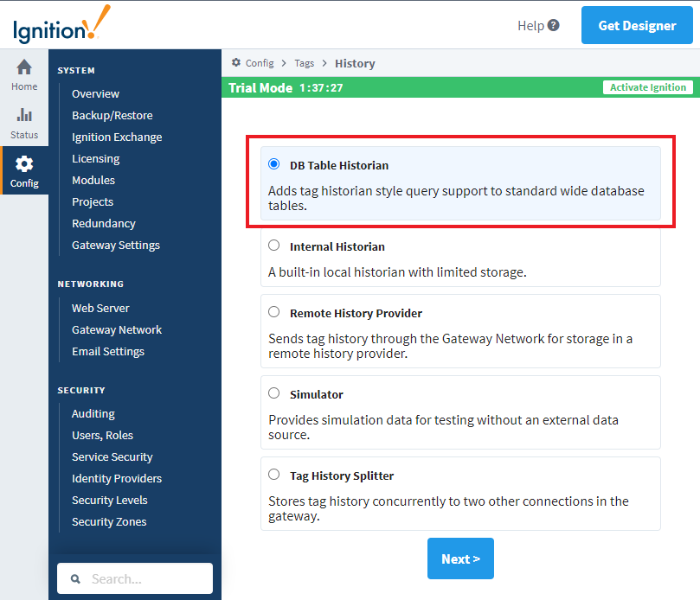Select the Simulator radio button
Image resolution: width=700 pixels, height=600 pixels.
(273, 393)
